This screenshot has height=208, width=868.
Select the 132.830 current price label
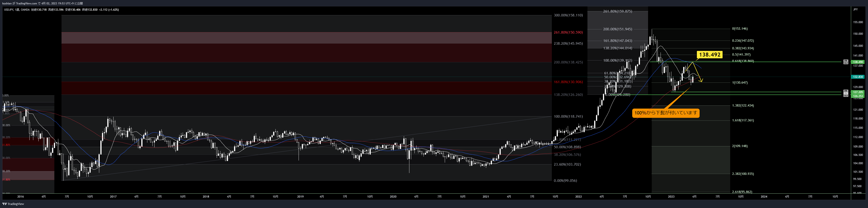pyautogui.click(x=858, y=77)
